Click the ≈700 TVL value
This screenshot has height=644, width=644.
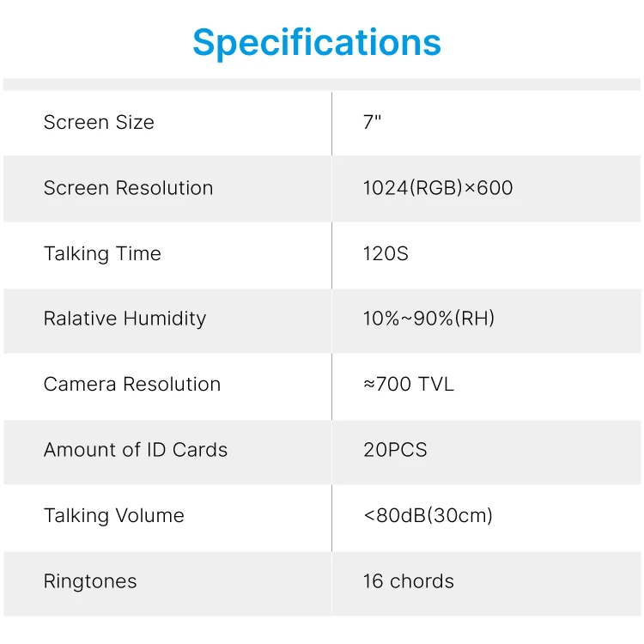click(x=409, y=385)
